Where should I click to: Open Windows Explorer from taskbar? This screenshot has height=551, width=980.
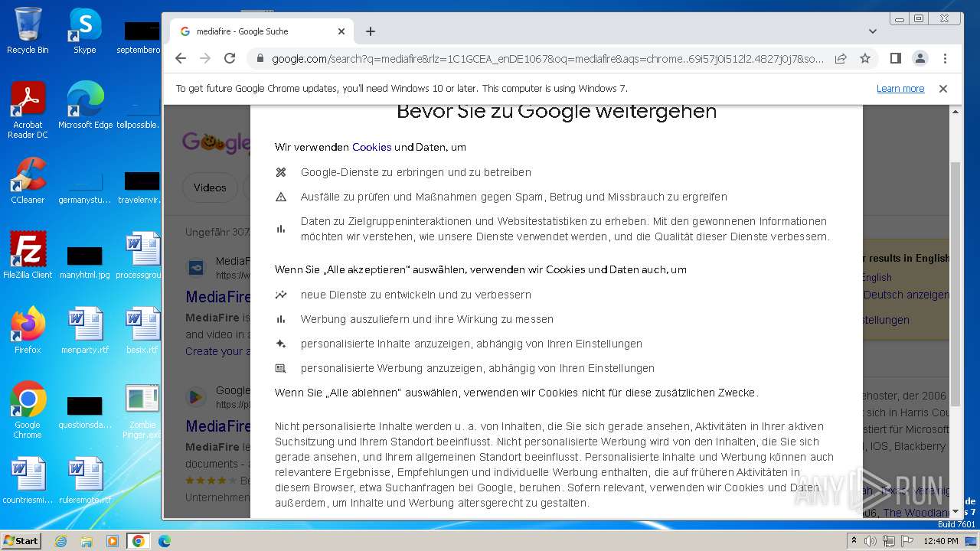click(87, 541)
